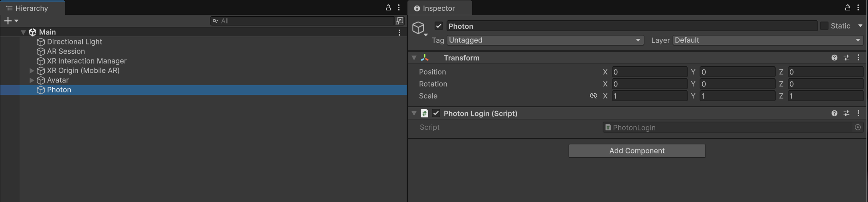
Task: Open Main scene options kebab menu
Action: click(399, 32)
